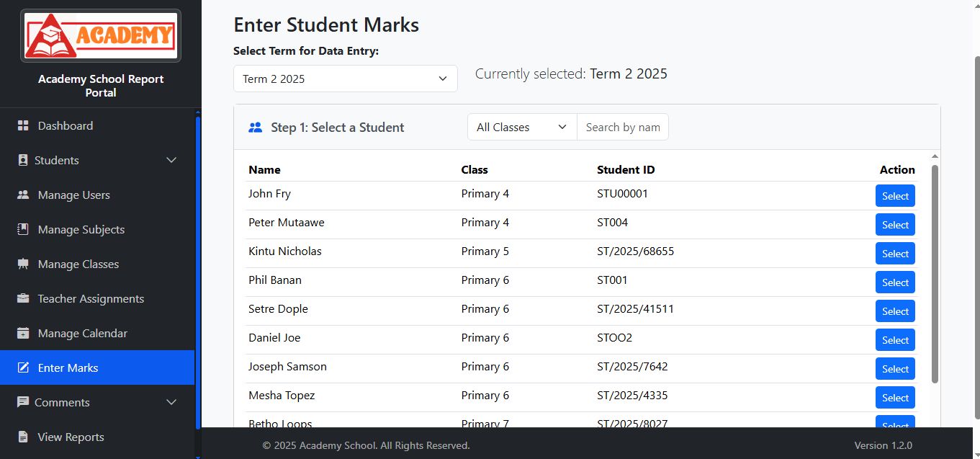Screen dimensions: 980x459
Task: Click the View Reports document icon
Action: point(23,437)
